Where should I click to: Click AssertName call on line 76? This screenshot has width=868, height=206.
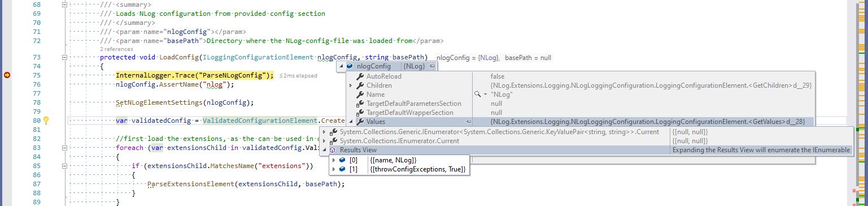pos(181,85)
